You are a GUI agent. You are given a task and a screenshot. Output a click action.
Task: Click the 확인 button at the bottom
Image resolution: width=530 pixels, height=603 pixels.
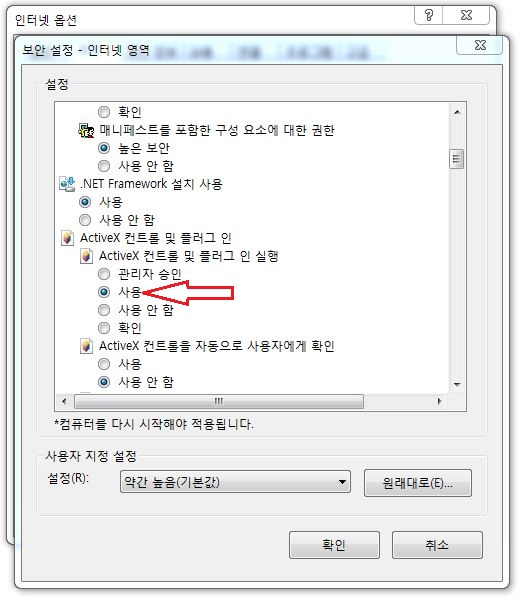pyautogui.click(x=334, y=545)
